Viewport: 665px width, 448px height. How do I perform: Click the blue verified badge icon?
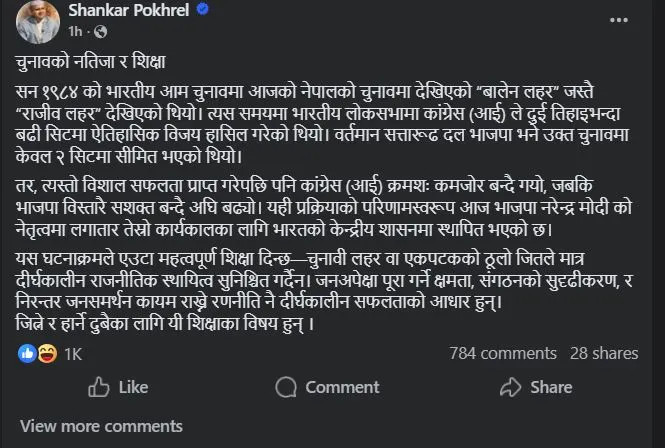pos(203,9)
